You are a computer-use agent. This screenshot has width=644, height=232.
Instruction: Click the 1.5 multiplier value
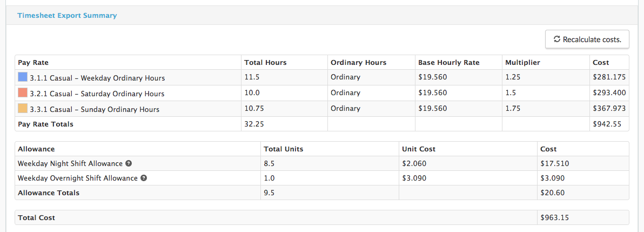pos(511,92)
